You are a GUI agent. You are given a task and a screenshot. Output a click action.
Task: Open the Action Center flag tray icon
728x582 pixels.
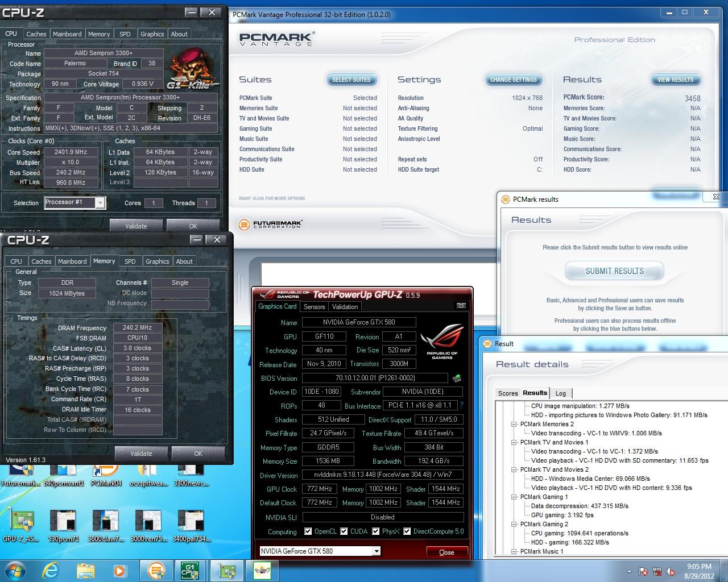pos(643,571)
